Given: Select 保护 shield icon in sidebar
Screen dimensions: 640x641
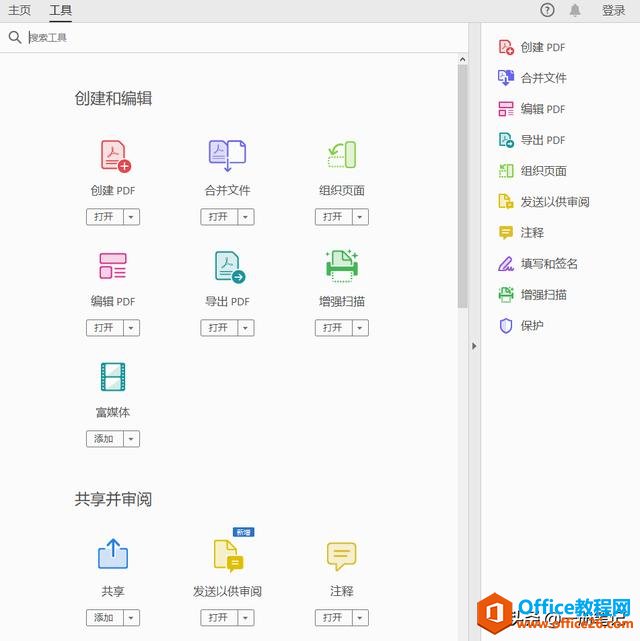Looking at the screenshot, I should pyautogui.click(x=506, y=325).
